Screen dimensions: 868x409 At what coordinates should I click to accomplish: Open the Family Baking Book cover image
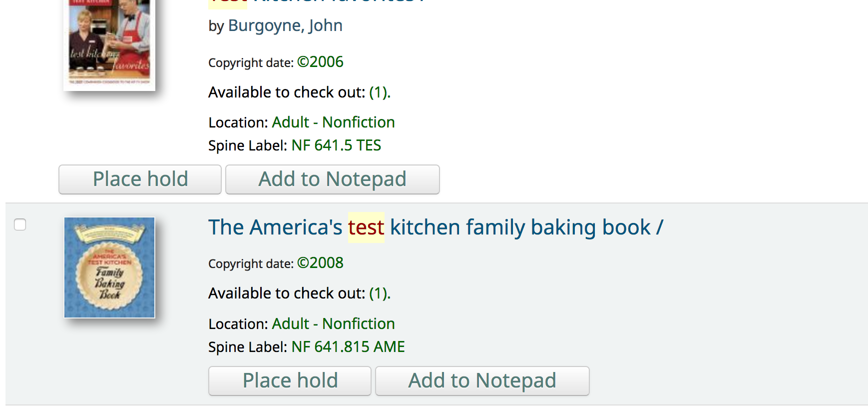point(109,267)
